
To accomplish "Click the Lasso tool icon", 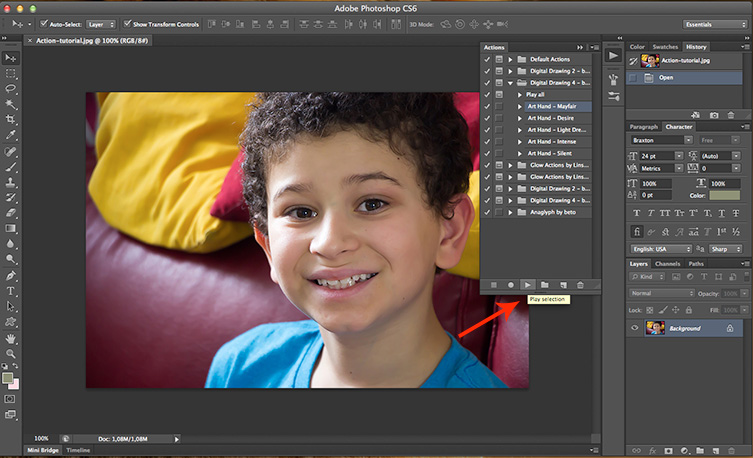I will 11,88.
